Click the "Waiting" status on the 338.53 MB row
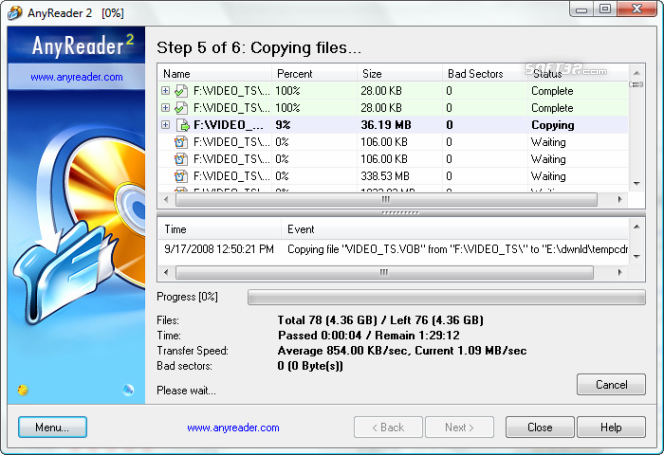Image resolution: width=664 pixels, height=455 pixels. (548, 176)
